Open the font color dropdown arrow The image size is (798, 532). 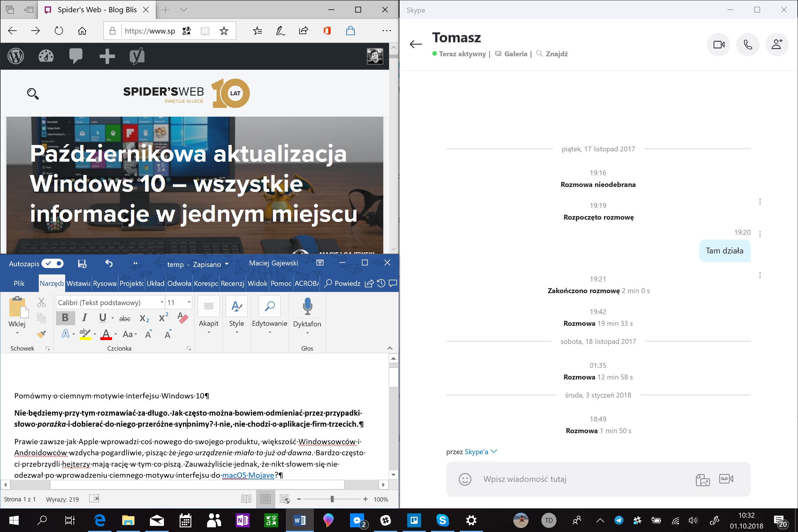116,335
